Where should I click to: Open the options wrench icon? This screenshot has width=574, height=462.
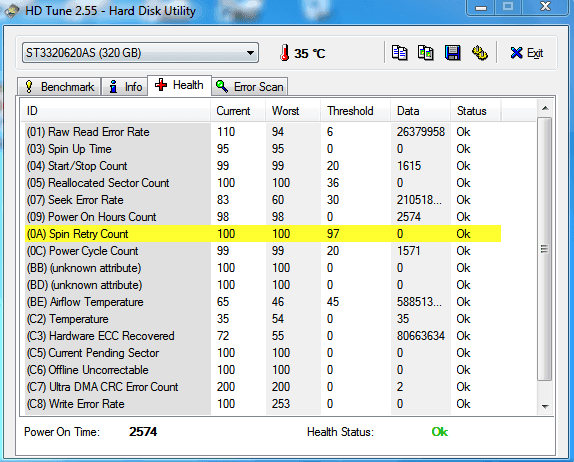(480, 53)
